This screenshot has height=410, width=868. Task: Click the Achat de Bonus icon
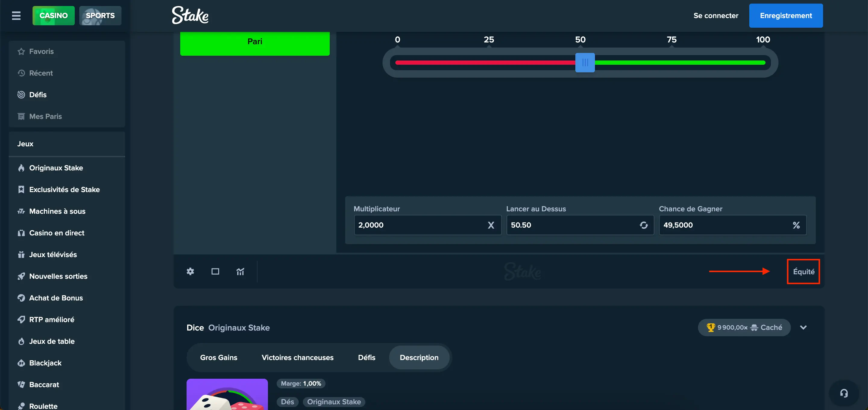coord(21,298)
